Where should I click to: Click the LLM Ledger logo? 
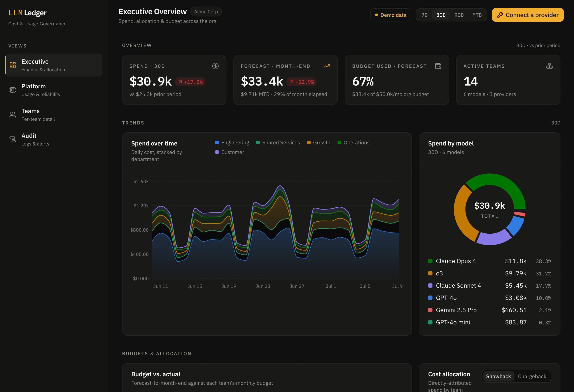pyautogui.click(x=27, y=13)
